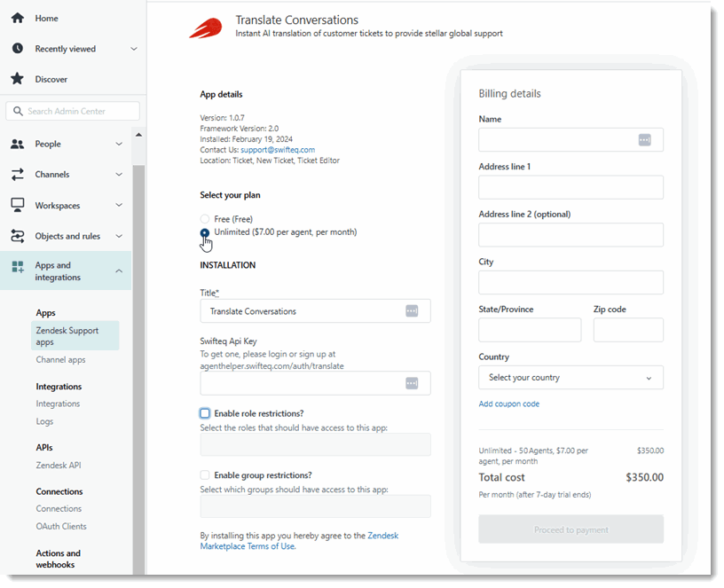Viewport: 724px width, 588px height.
Task: Click autofill icon in Swifteq Api Key field
Action: click(x=412, y=383)
